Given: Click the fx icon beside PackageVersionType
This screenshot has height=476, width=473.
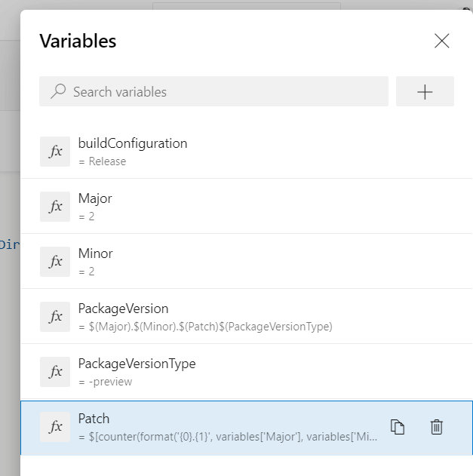Looking at the screenshot, I should tap(55, 372).
